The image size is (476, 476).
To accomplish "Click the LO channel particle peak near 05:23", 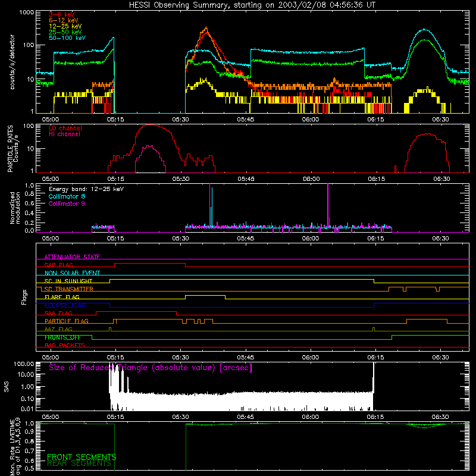I will (x=151, y=125).
